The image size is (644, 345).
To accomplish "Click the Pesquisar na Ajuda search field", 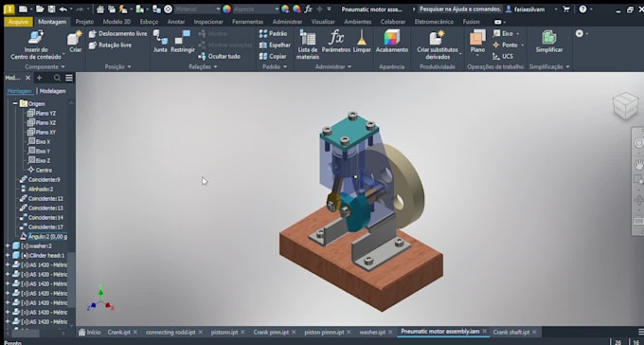I will point(460,9).
